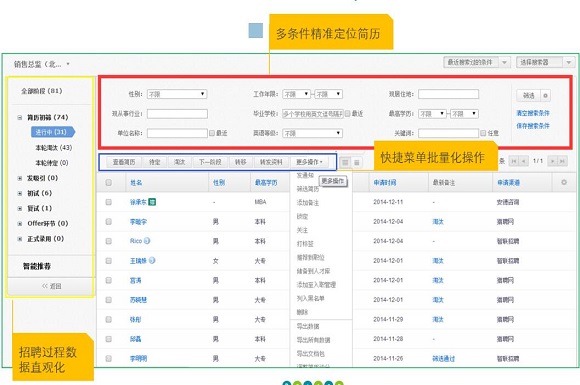Click the << 返回 button

[51, 286]
